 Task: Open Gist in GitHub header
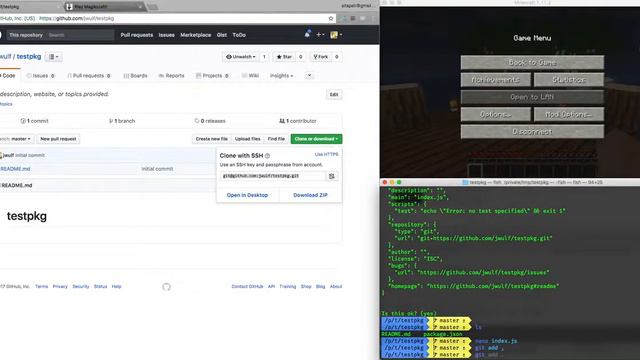click(x=222, y=35)
